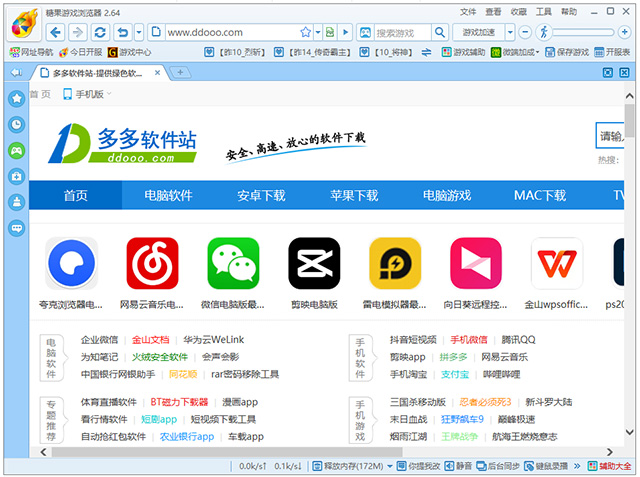640x477 pixels.
Task: Reload the page with the refresh button
Action: tap(100, 32)
